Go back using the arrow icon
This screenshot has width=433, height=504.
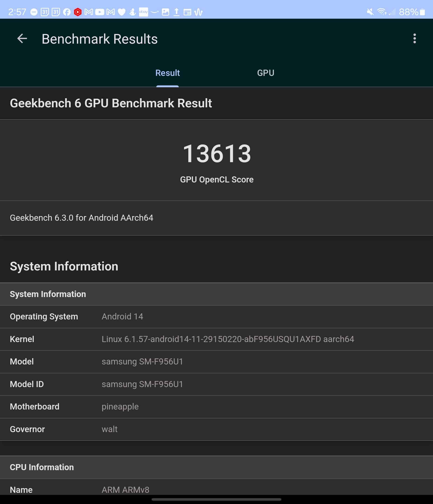pyautogui.click(x=22, y=39)
